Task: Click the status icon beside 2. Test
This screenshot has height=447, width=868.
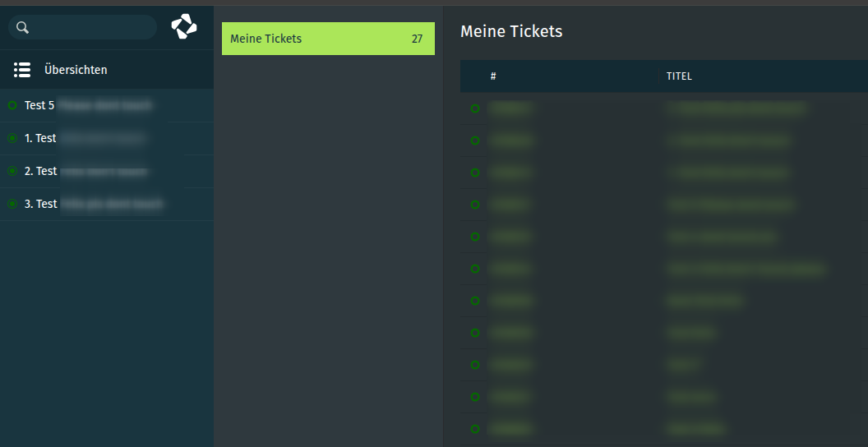Action: pyautogui.click(x=12, y=171)
